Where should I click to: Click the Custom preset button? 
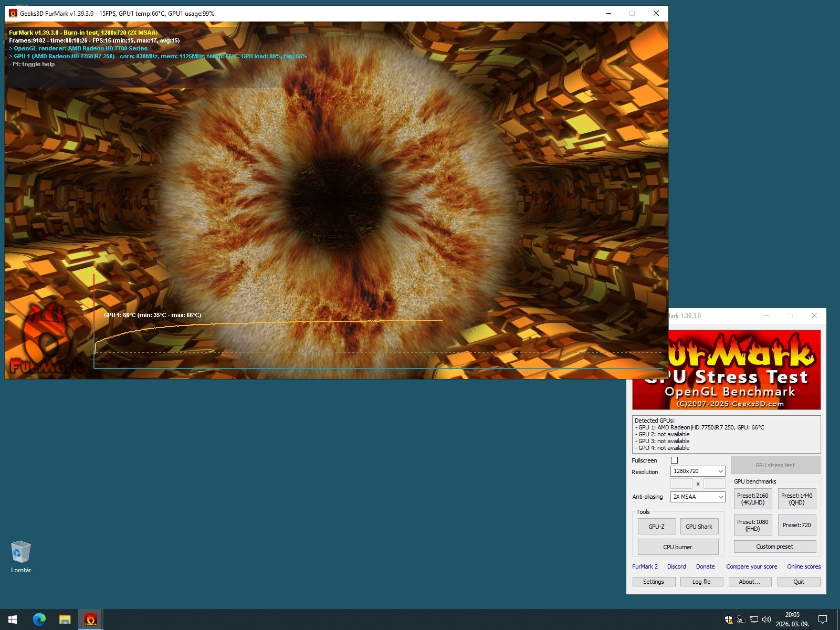click(775, 547)
